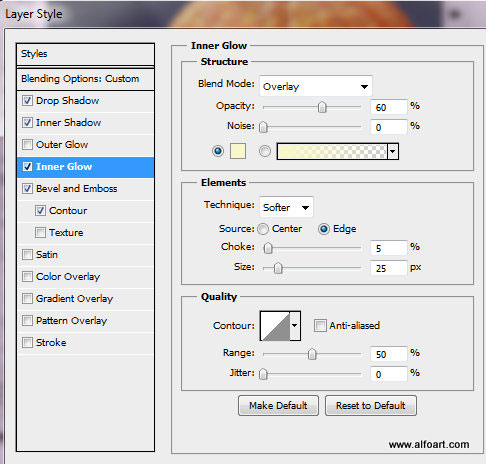486x464 pixels.
Task: Check the Satin checkbox
Action: [27, 255]
